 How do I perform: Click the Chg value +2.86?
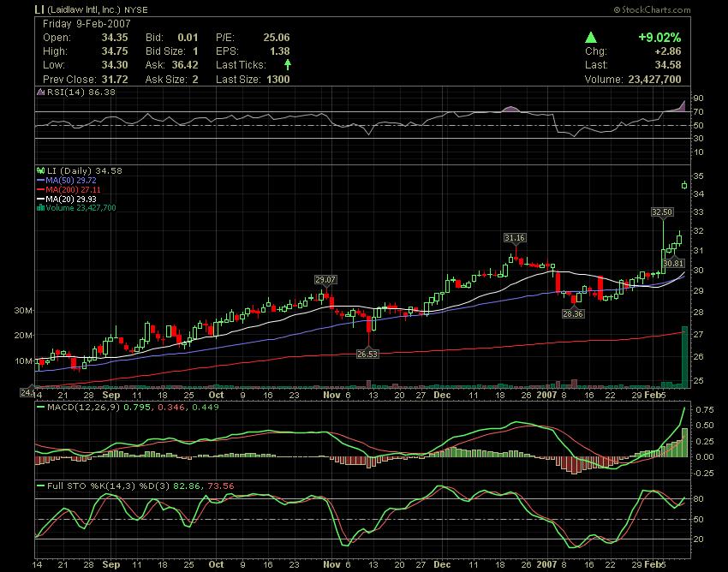click(668, 51)
